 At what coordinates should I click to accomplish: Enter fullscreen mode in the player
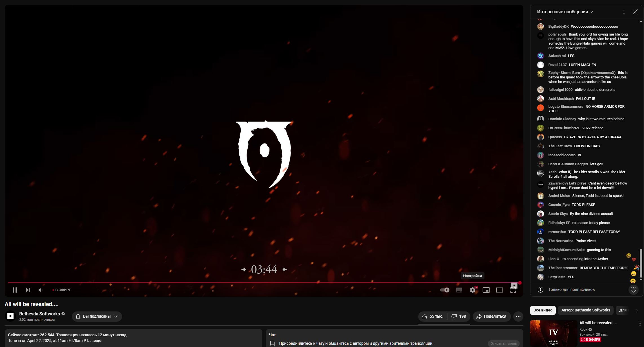(513, 290)
